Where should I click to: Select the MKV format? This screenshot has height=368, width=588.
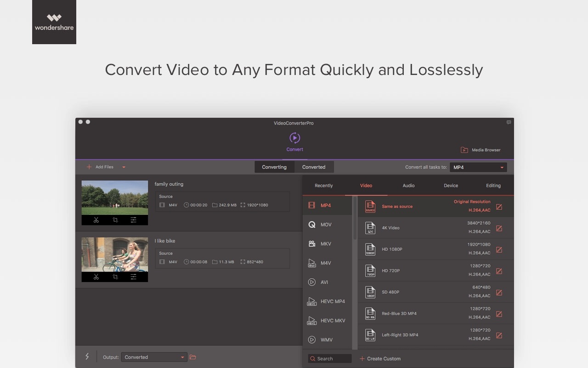click(x=328, y=244)
